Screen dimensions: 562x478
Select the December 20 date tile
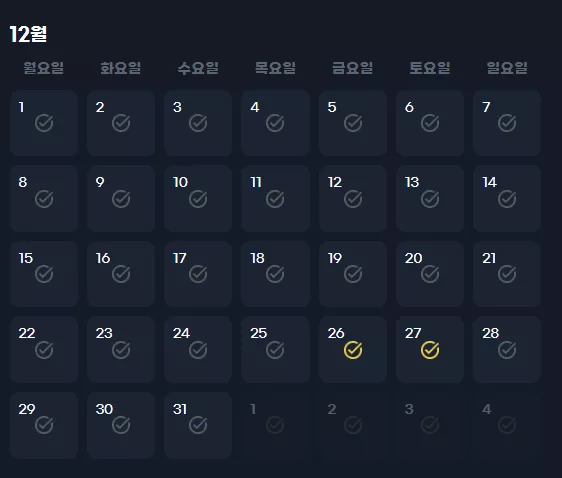coord(430,274)
